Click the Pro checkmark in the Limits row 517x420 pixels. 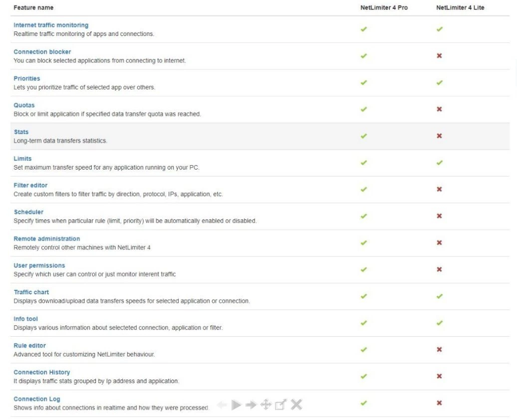364,163
